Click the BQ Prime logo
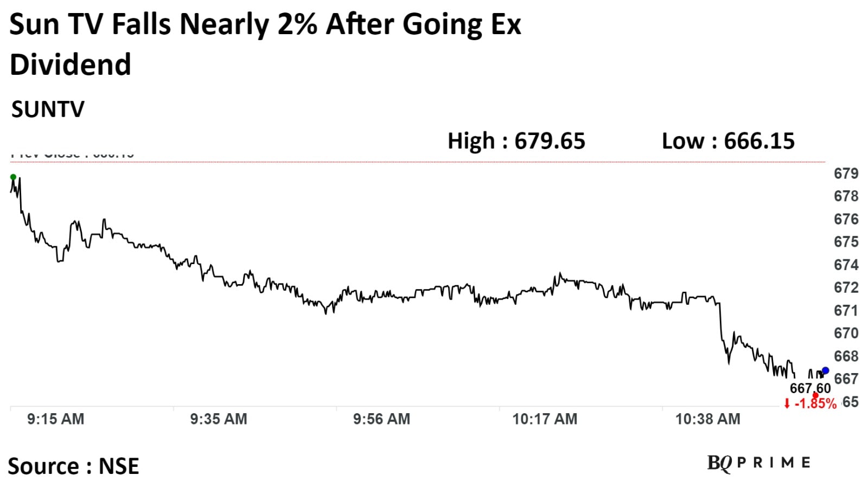The image size is (868, 488). pos(758,463)
